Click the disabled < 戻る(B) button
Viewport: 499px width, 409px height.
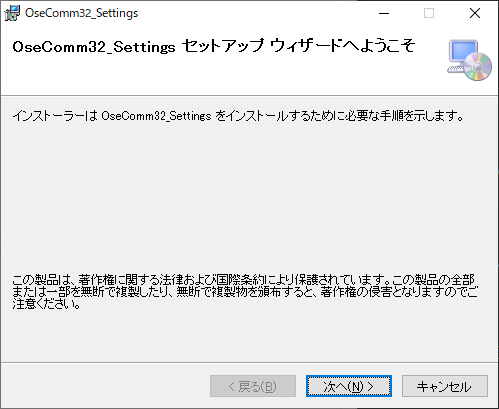(x=253, y=386)
